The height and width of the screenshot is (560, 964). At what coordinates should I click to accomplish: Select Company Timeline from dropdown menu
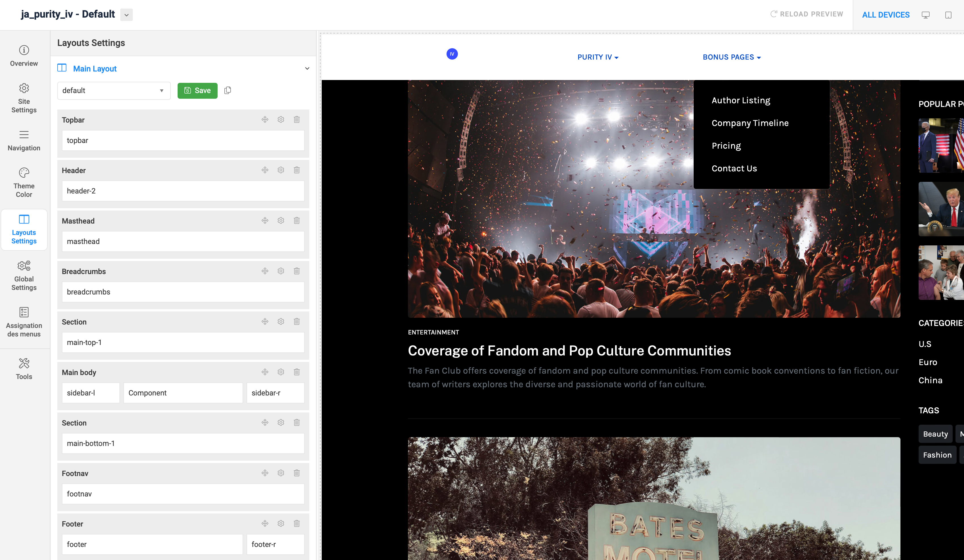750,123
